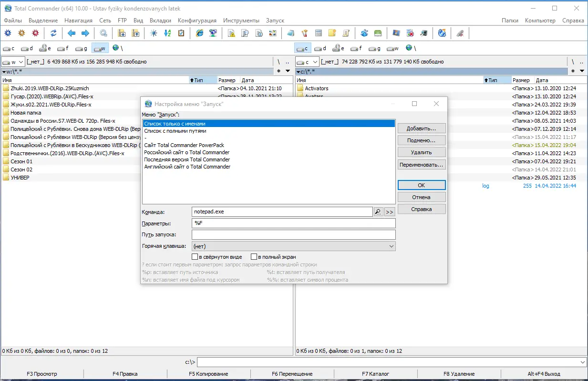The height and width of the screenshot is (381, 588).
Task: Click the scroll paper toolbar icon
Action: click(x=346, y=33)
